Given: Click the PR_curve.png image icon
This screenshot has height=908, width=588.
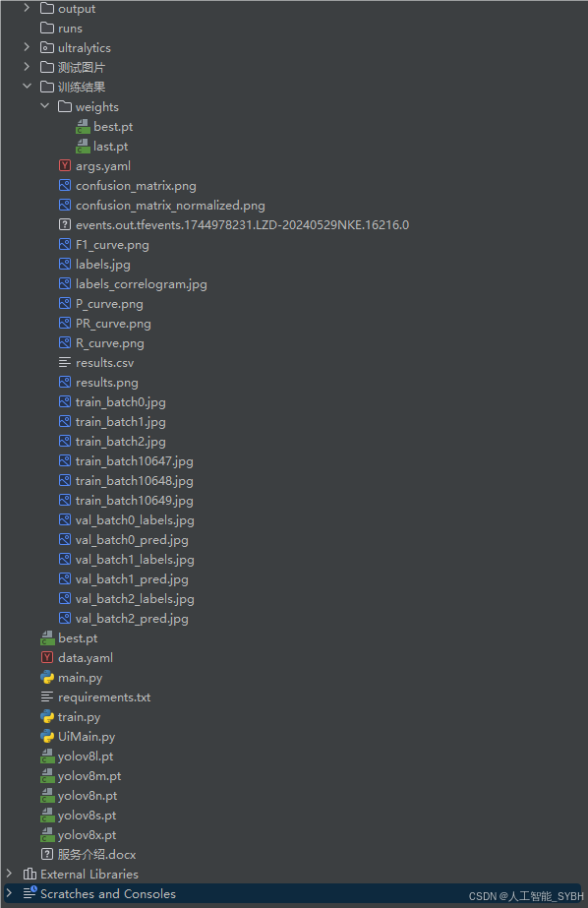Looking at the screenshot, I should point(65,323).
